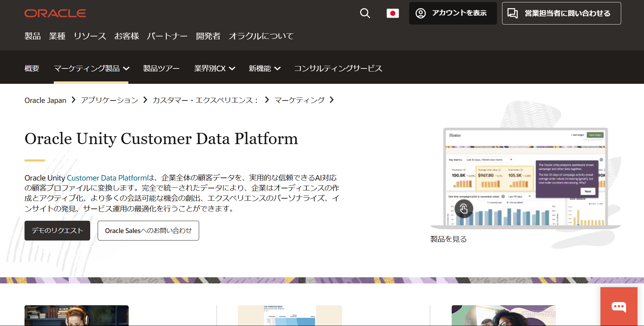644x326 pixels.
Task: Click the アプリケーション breadcrumb link
Action: pos(110,100)
